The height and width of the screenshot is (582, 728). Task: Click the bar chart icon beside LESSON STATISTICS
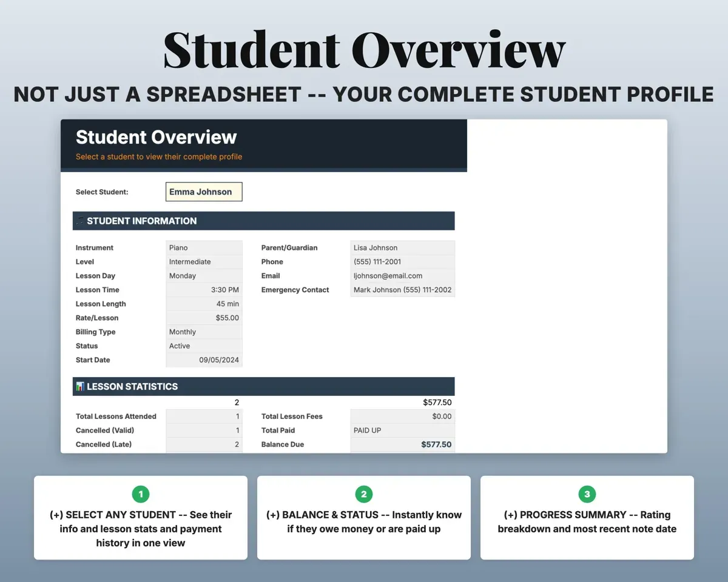click(79, 386)
